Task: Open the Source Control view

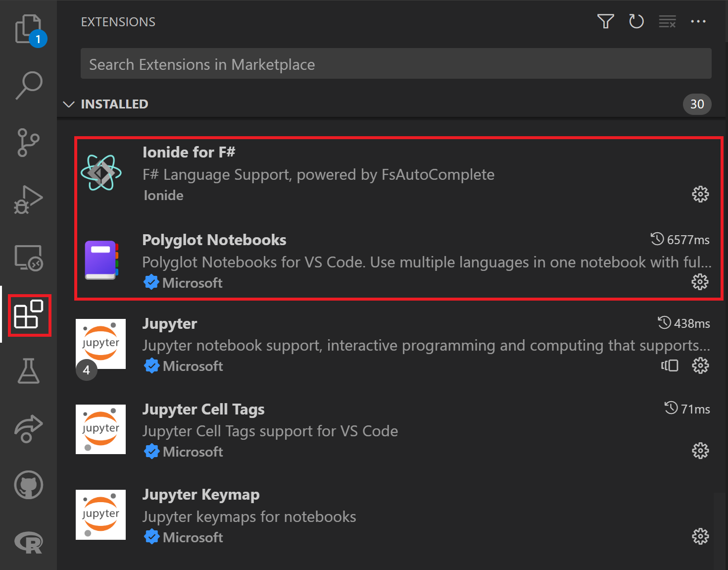Action: pyautogui.click(x=28, y=143)
